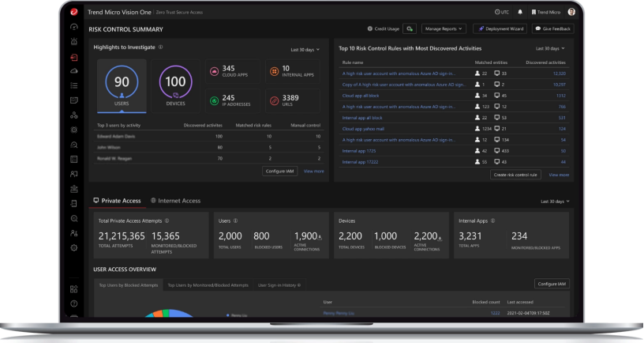The height and width of the screenshot is (343, 644).
Task: Open the Manage Reports dropdown
Action: coord(444,28)
